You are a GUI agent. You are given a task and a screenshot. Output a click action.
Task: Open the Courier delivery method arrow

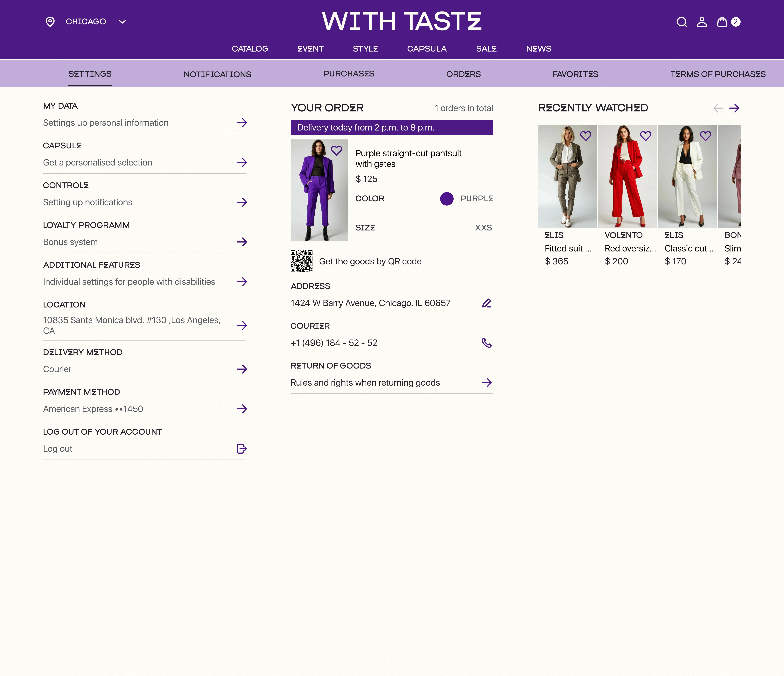[242, 369]
